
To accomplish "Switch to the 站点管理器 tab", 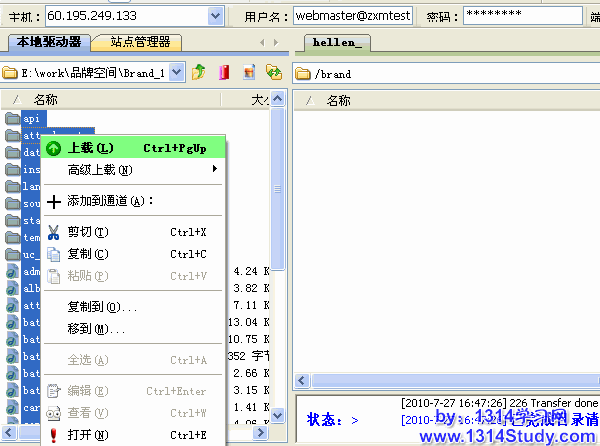I will coord(139,42).
